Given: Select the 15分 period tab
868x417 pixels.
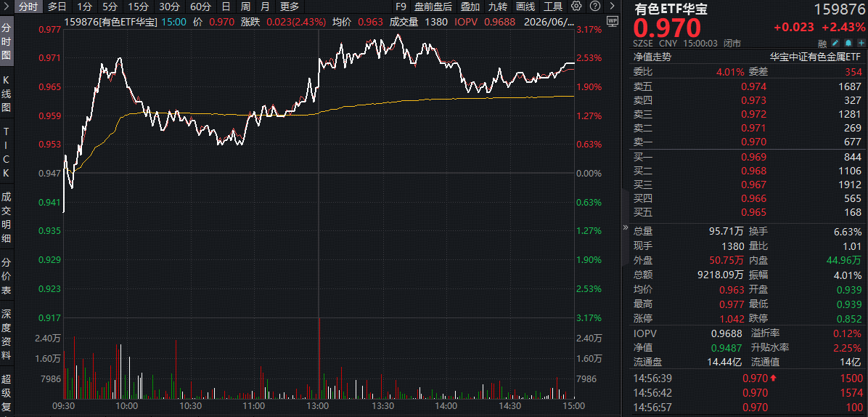Looking at the screenshot, I should point(137,7).
